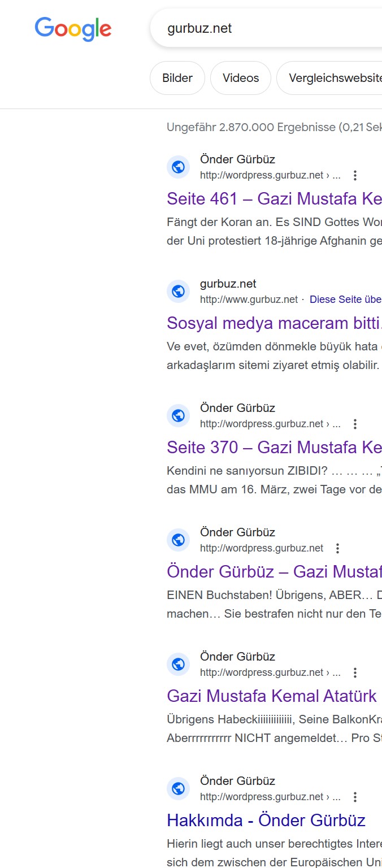The image size is (382, 868).
Task: Open the Hakkımda - Önder Gürbüz result
Action: point(266,821)
